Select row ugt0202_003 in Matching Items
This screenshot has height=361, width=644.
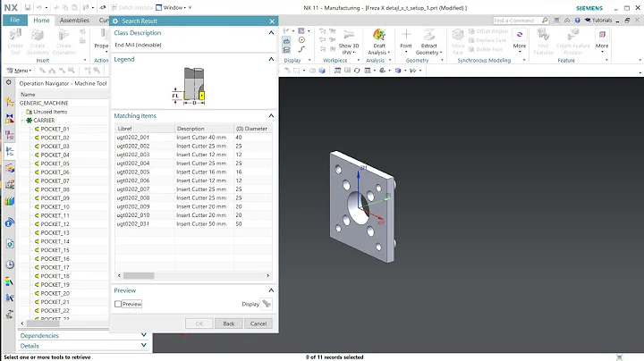click(x=193, y=155)
